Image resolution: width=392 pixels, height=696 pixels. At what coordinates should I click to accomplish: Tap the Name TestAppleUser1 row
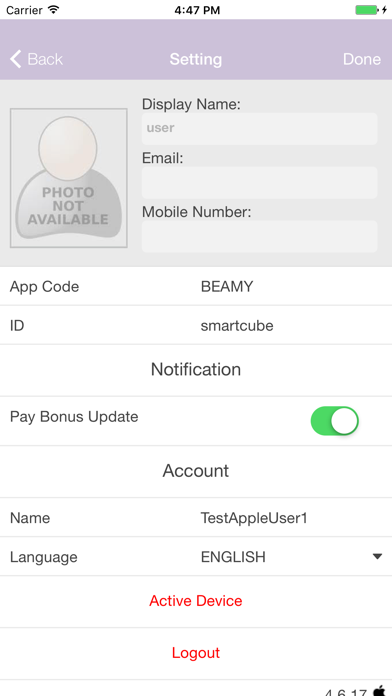pyautogui.click(x=196, y=518)
